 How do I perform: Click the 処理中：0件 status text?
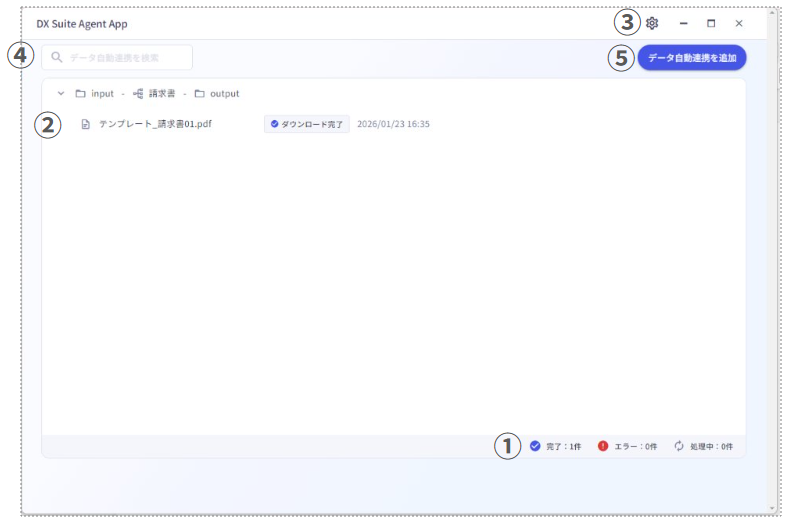click(711, 446)
